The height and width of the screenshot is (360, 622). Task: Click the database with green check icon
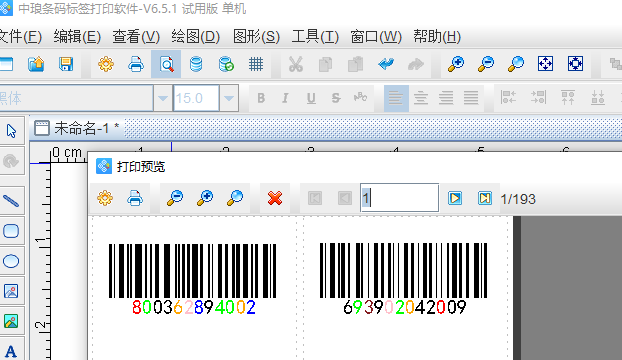click(226, 64)
